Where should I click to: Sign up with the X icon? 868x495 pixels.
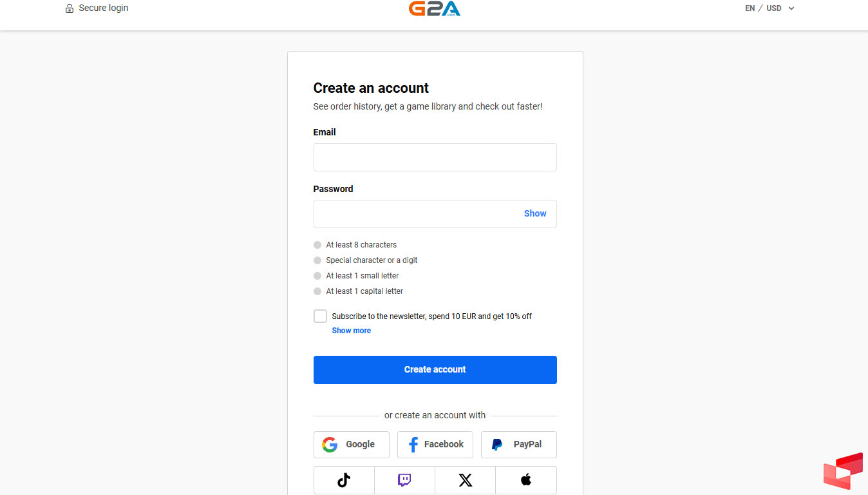465,480
